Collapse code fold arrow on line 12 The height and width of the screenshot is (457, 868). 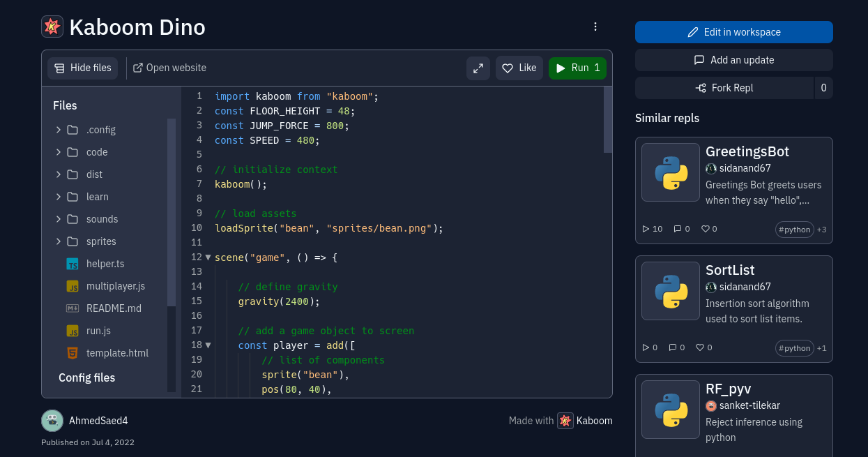pos(208,257)
